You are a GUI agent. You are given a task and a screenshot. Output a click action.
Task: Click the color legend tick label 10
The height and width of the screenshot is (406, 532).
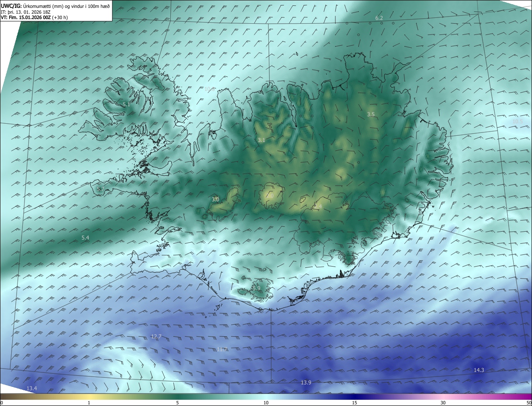coord(266,403)
